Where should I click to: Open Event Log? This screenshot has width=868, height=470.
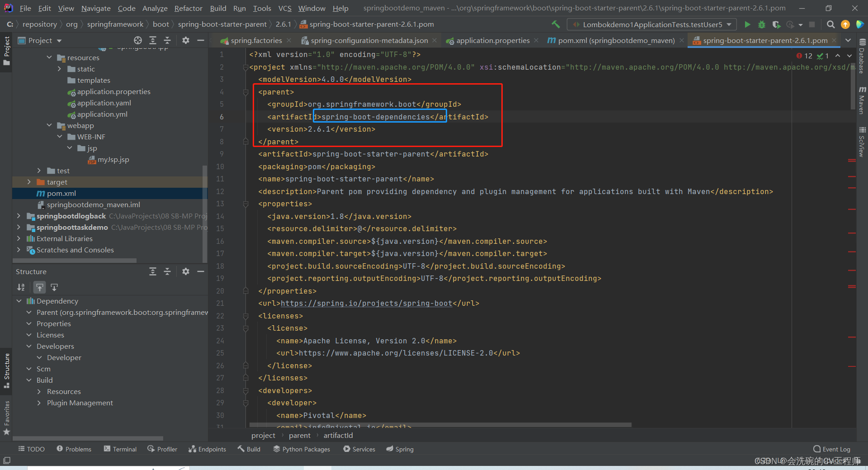tap(832, 449)
